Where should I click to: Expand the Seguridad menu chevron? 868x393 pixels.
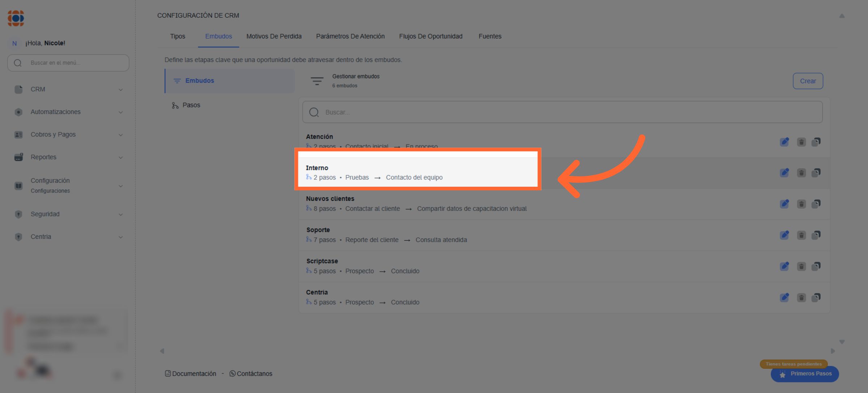pos(120,215)
